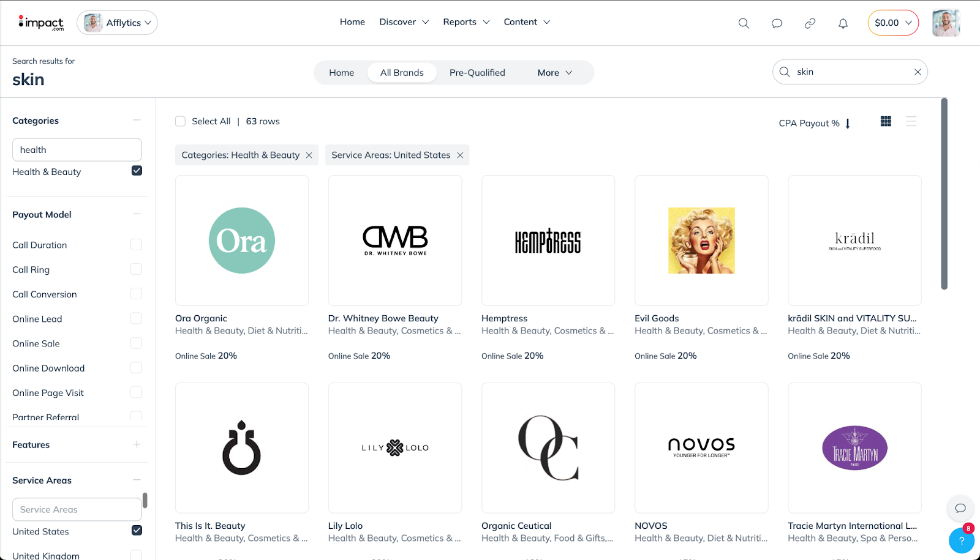Check the Call Ring payout checkbox

pos(136,269)
